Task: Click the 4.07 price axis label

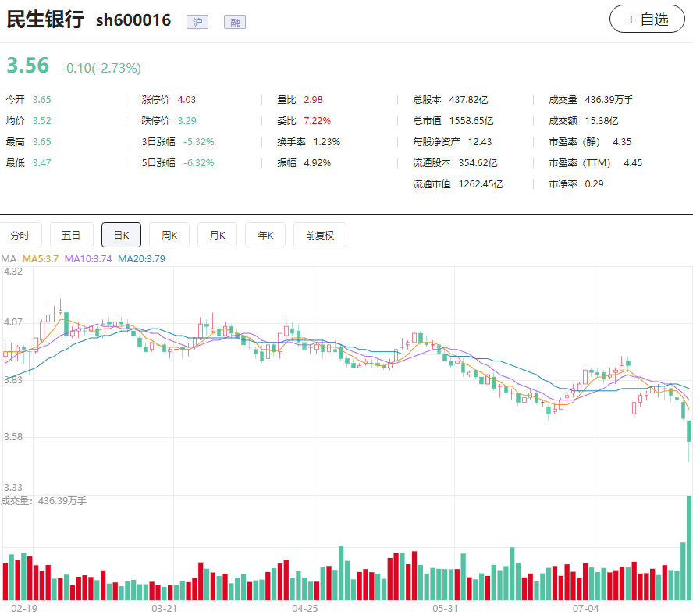Action: (x=13, y=322)
